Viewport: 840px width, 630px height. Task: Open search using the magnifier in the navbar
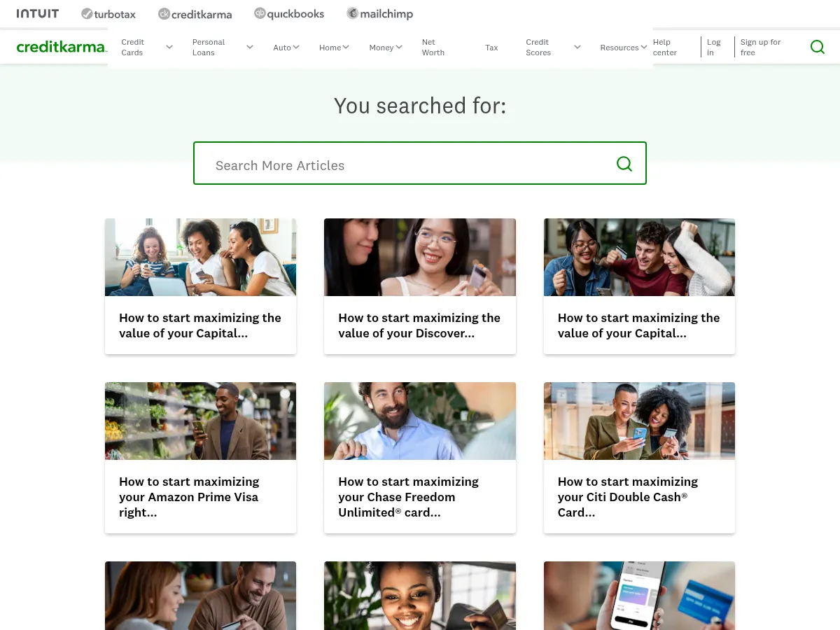pyautogui.click(x=817, y=47)
